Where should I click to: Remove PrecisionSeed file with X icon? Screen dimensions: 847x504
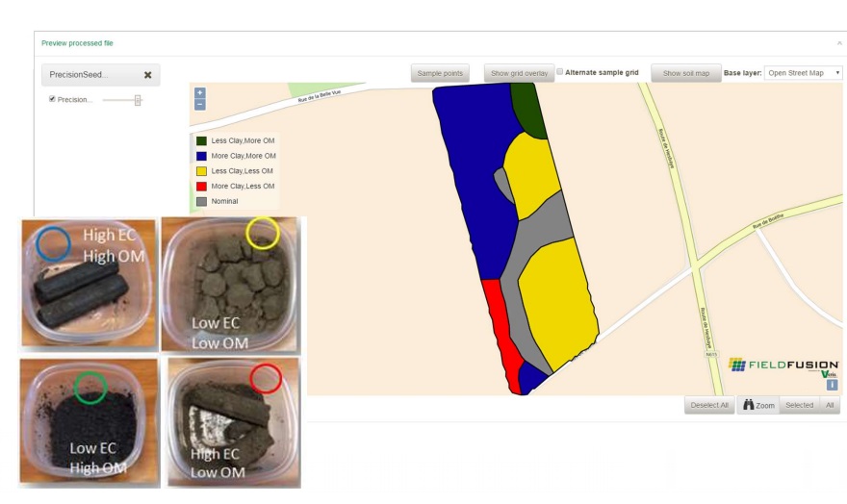pyautogui.click(x=147, y=75)
